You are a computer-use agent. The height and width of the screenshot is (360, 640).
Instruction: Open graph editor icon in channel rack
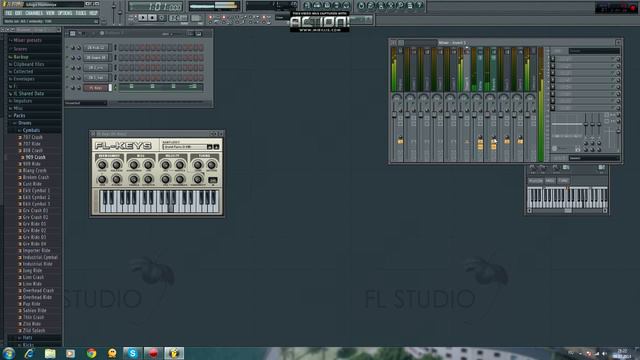[x=191, y=34]
